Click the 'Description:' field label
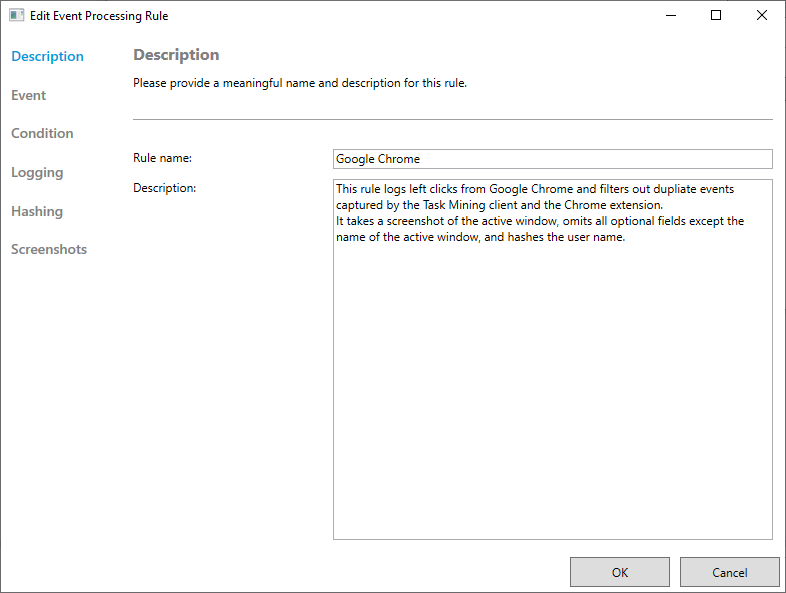Image resolution: width=786 pixels, height=593 pixels. 164,188
